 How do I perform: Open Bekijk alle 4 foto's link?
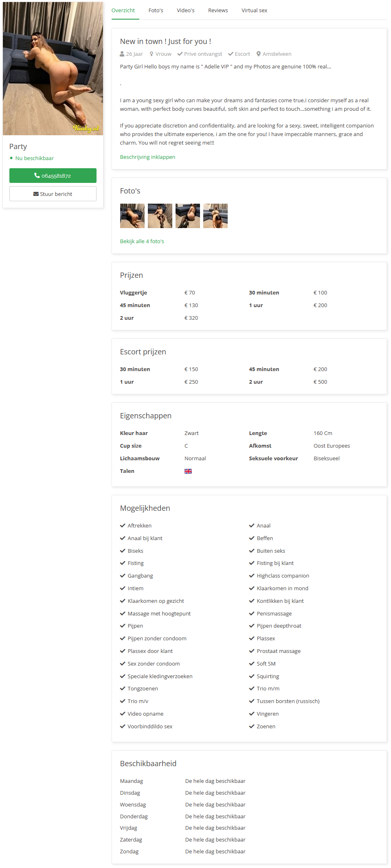142,241
